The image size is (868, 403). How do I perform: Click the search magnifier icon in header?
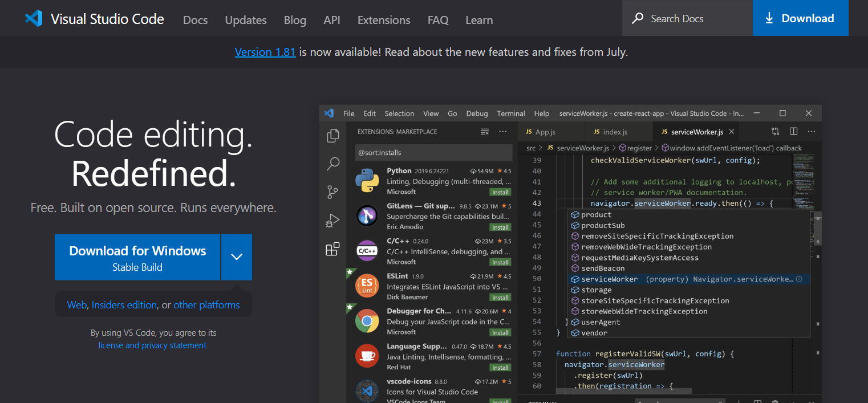tap(638, 19)
